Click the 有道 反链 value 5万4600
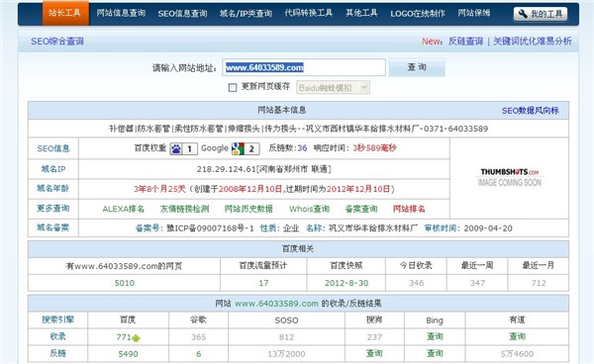Screen dimensions: 594x364 click(517, 354)
